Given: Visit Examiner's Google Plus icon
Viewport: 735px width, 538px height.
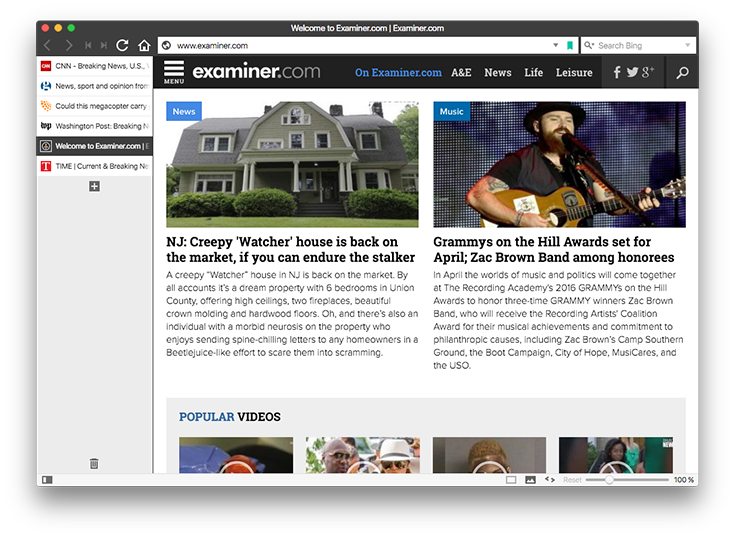Looking at the screenshot, I should tap(648, 72).
